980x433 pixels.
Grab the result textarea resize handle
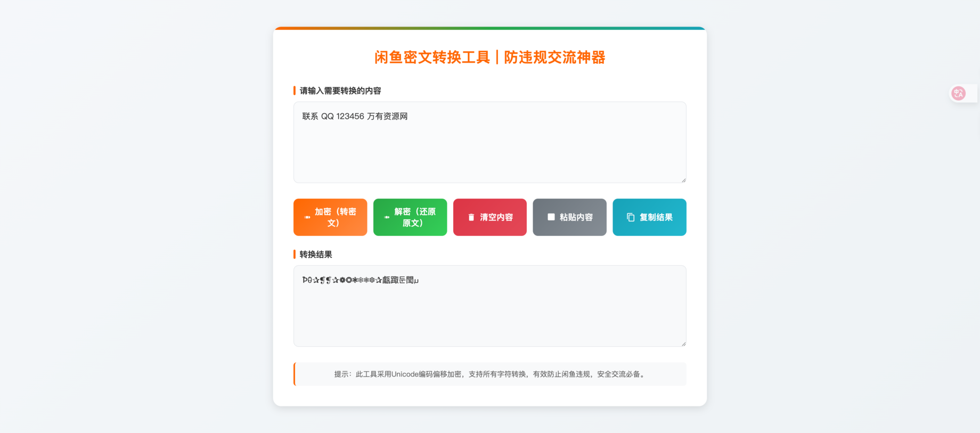click(x=683, y=344)
